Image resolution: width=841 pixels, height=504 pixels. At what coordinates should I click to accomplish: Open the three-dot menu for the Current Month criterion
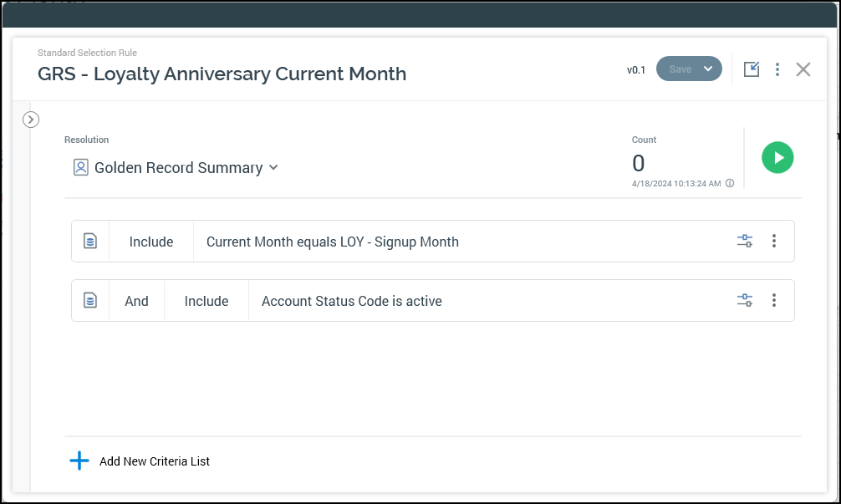774,242
